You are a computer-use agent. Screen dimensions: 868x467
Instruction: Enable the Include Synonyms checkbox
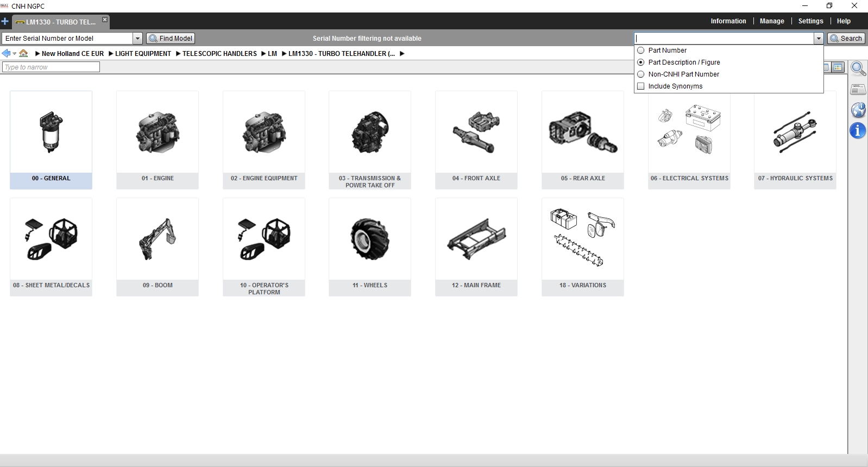click(641, 86)
